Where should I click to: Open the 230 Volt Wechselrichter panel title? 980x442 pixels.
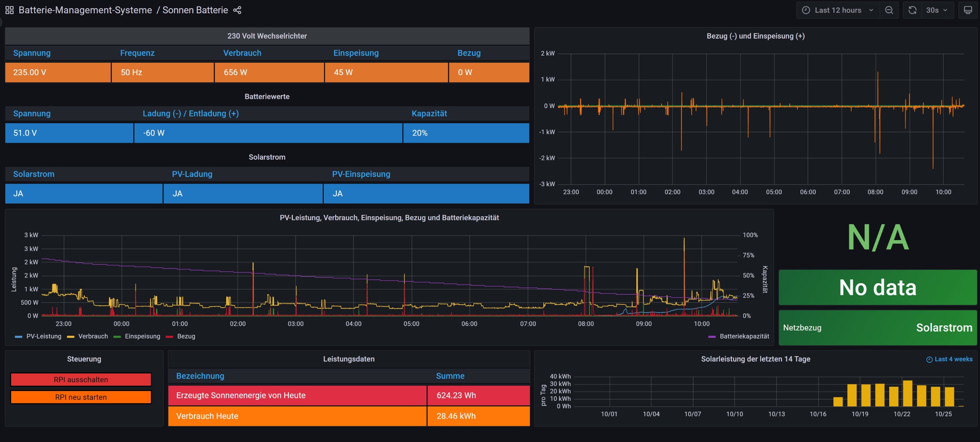tap(267, 36)
